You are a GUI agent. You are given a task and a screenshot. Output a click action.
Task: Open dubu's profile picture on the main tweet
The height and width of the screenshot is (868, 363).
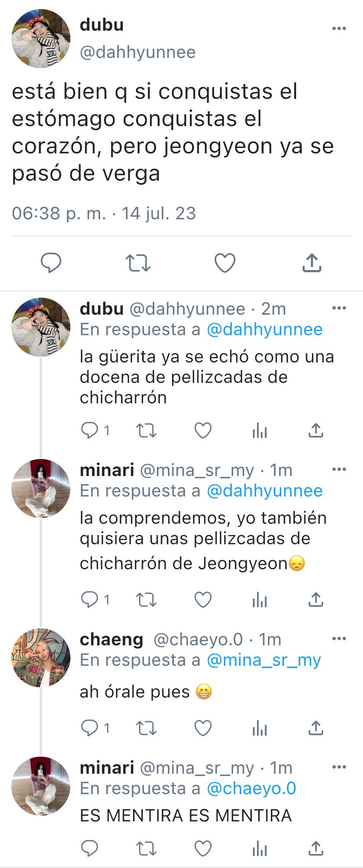(41, 38)
